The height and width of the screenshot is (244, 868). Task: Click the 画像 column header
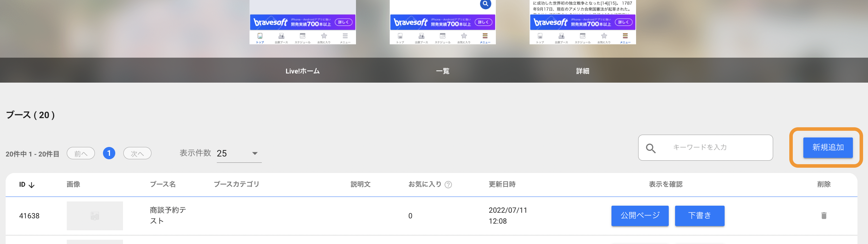coord(73,184)
